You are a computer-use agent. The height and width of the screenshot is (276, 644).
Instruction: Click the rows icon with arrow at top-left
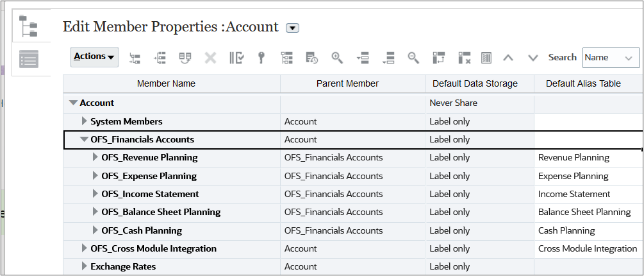[363, 58]
